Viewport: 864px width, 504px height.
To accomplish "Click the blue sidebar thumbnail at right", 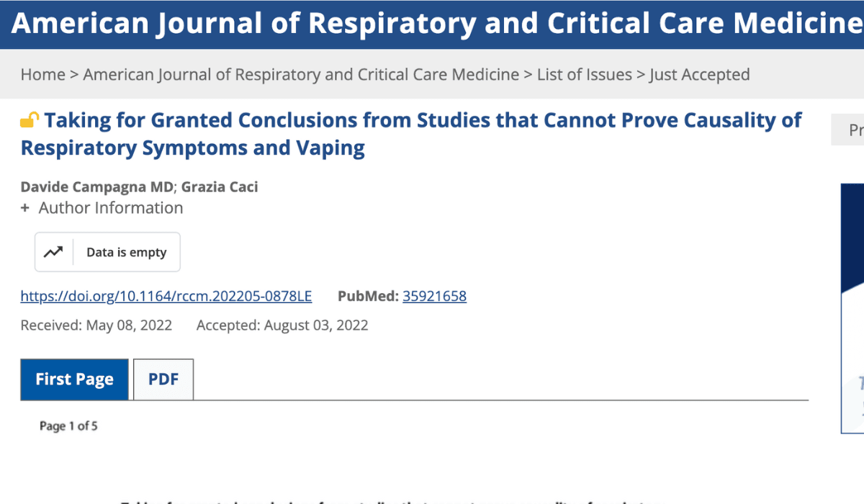I will tap(852, 308).
